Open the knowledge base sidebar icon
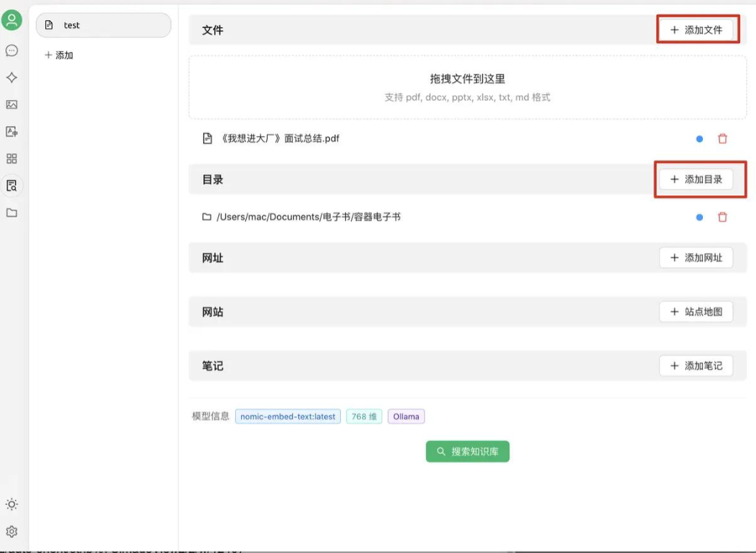Image resolution: width=756 pixels, height=553 pixels. click(11, 186)
